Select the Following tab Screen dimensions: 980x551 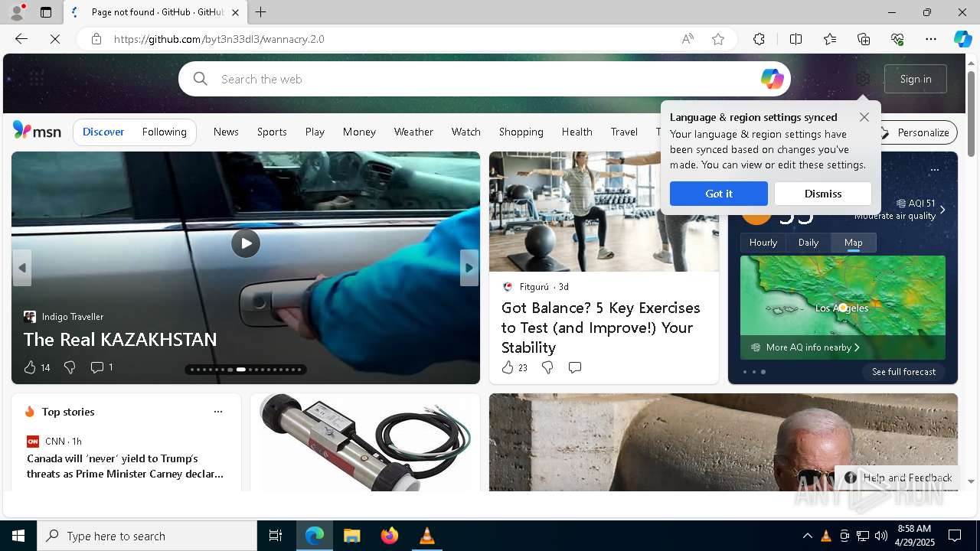pos(164,132)
